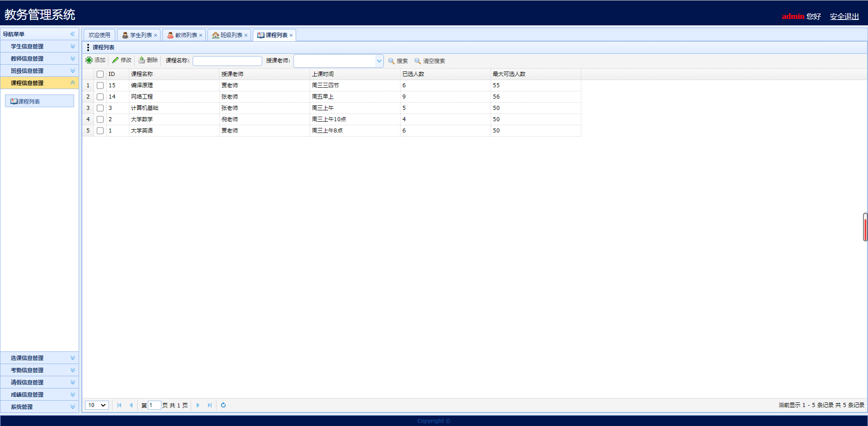Go to first page icon
868x426 pixels.
[119, 405]
